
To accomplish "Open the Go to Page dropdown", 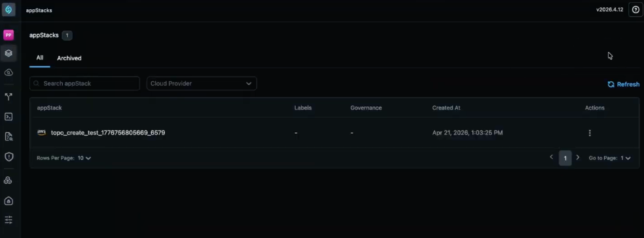I will [x=626, y=158].
